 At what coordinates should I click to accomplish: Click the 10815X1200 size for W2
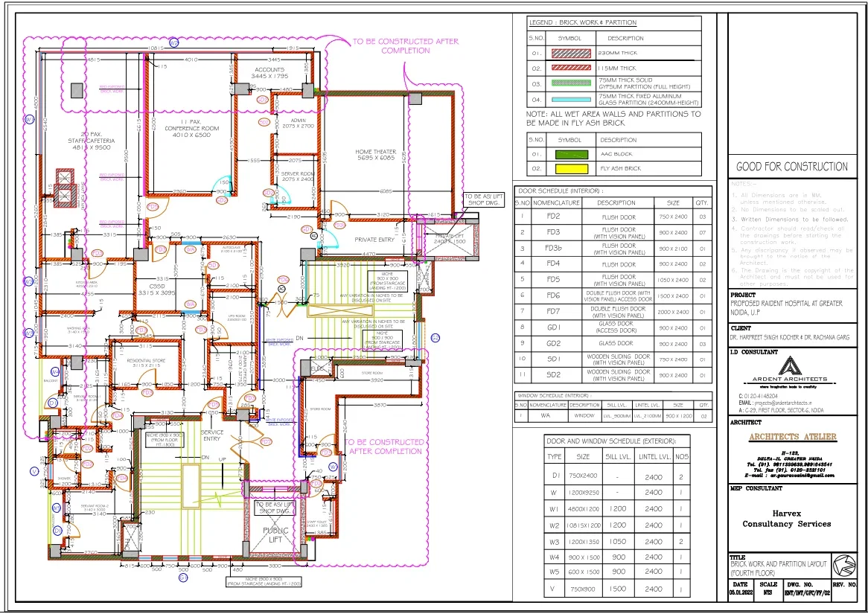(x=583, y=525)
